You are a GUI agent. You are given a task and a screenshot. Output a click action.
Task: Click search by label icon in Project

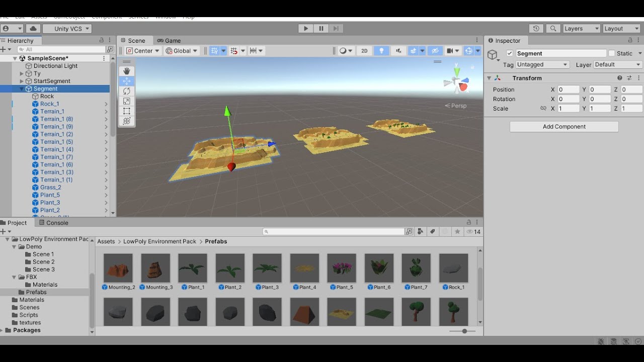click(x=432, y=232)
